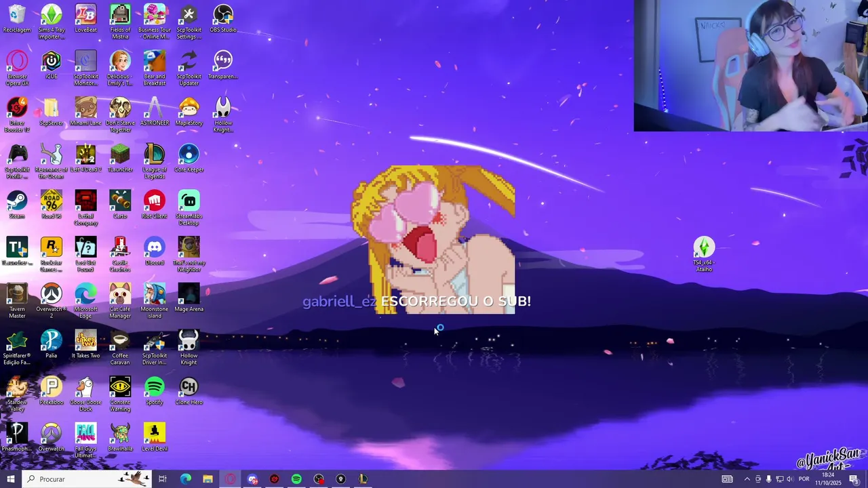868x488 pixels.
Task: Open Browser Opera GX desktop shortcut
Action: (17, 68)
